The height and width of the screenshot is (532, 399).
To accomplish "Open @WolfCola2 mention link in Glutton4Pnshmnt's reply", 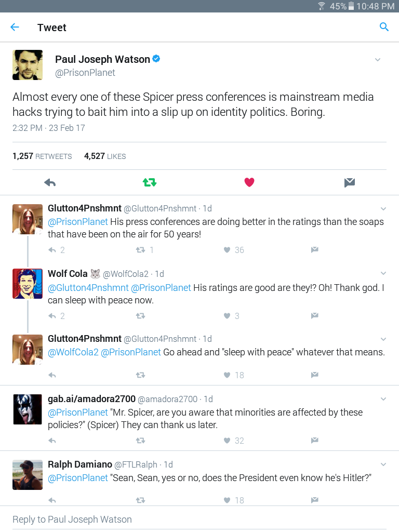I will (73, 352).
